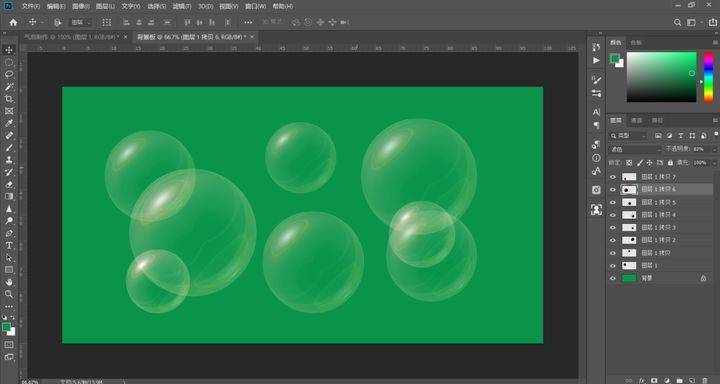Select the Frame tool
720x384 pixels.
(9, 111)
